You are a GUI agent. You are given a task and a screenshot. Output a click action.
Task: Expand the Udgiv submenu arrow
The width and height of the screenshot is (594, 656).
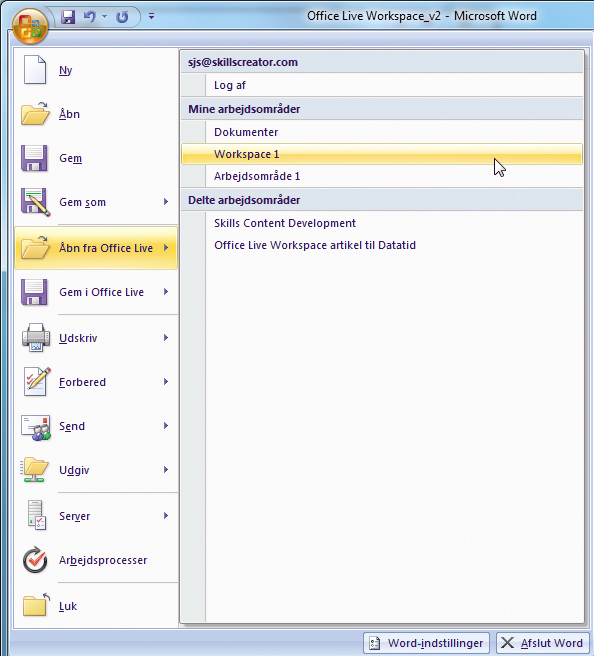[166, 469]
